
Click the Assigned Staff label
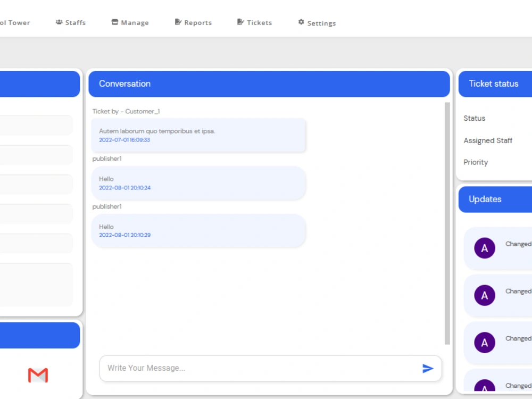pos(488,140)
